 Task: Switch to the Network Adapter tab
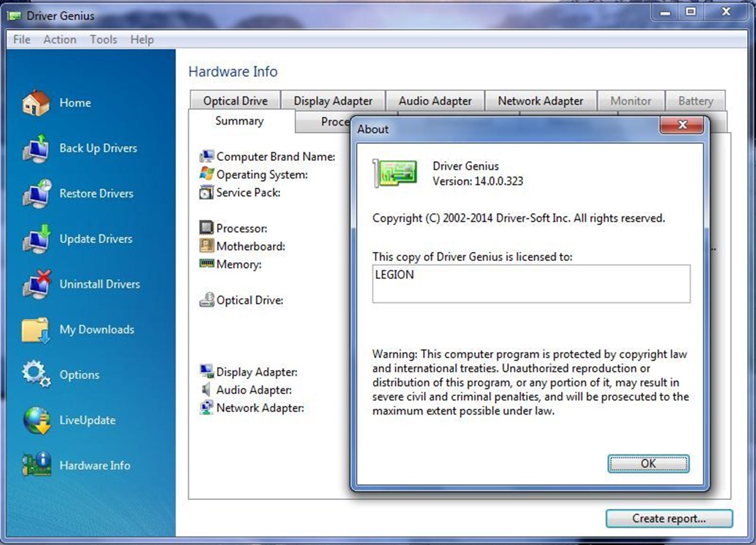[x=540, y=100]
